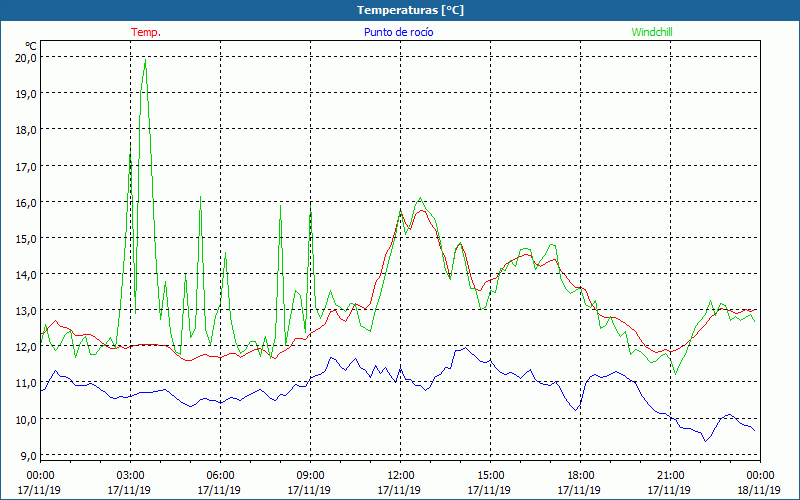Click the "20,0" y-axis value

tap(26, 57)
